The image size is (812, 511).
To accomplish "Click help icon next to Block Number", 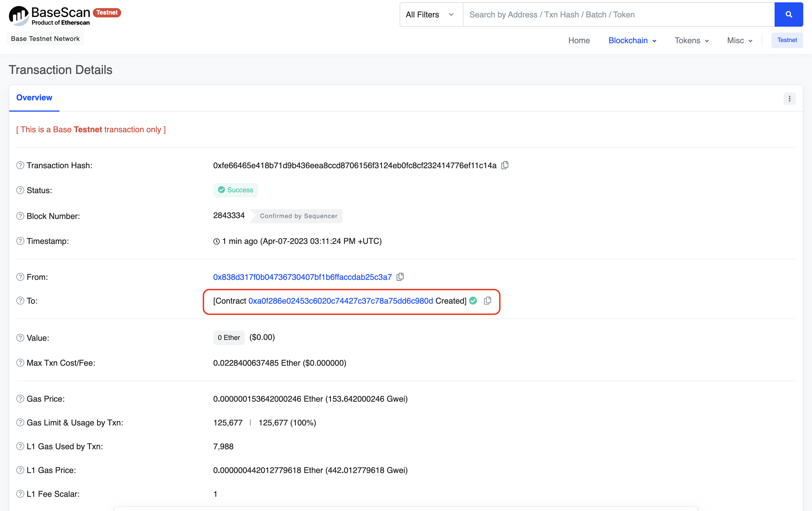I will (x=20, y=216).
